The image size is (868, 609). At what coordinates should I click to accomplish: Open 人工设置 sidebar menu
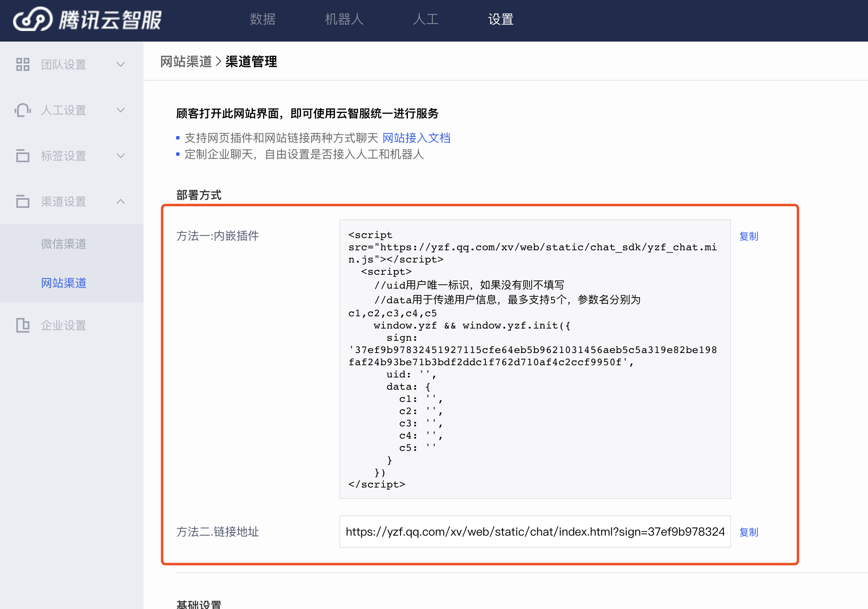point(72,110)
